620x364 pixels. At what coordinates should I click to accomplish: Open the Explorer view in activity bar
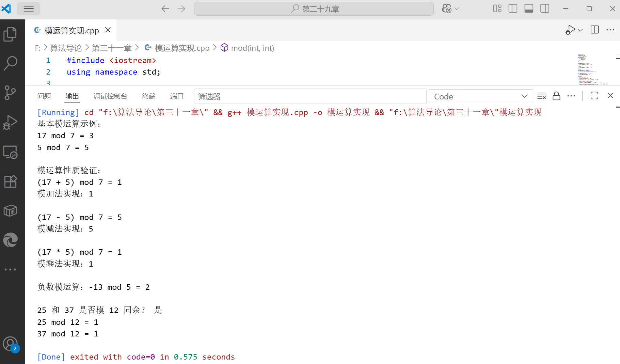10,34
